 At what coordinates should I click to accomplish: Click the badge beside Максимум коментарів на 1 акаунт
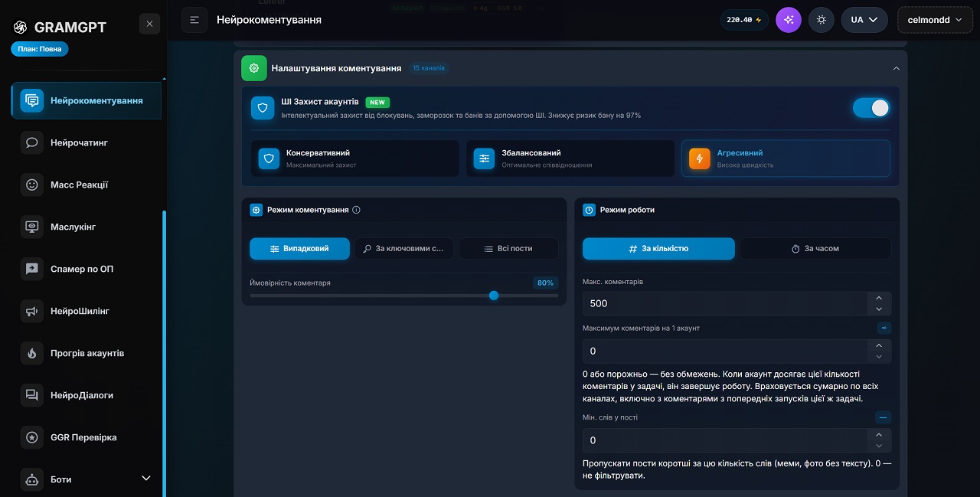(884, 329)
